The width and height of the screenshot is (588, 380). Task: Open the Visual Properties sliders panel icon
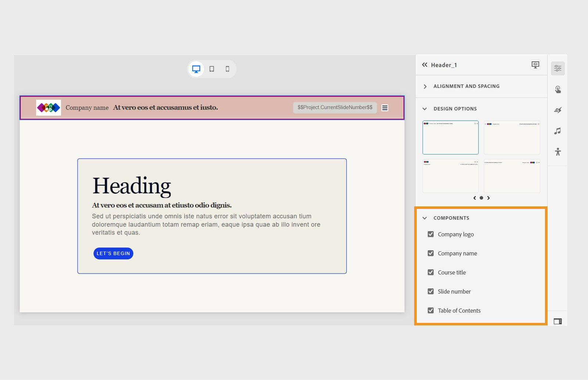tap(557, 68)
